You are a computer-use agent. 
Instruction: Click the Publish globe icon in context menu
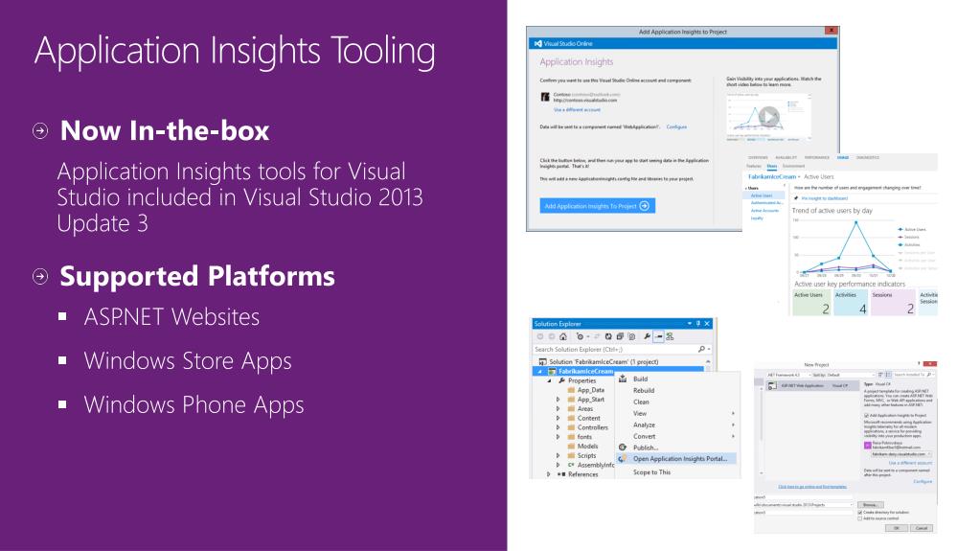623,448
